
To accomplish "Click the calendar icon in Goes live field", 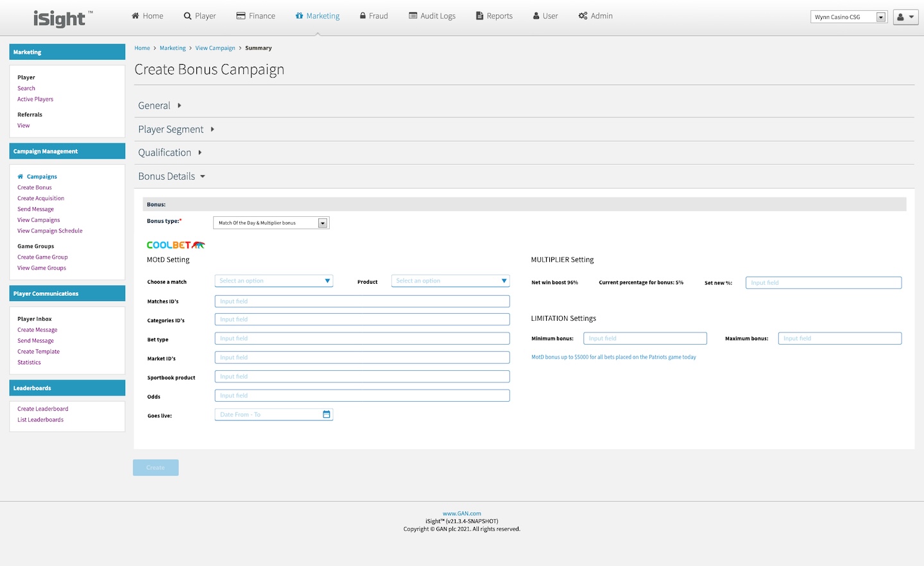I will pos(327,415).
